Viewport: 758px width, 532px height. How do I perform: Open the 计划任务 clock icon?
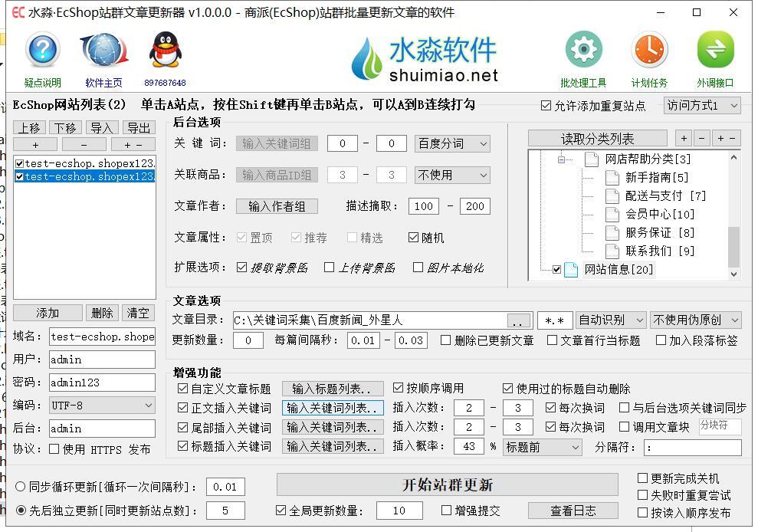(x=649, y=48)
